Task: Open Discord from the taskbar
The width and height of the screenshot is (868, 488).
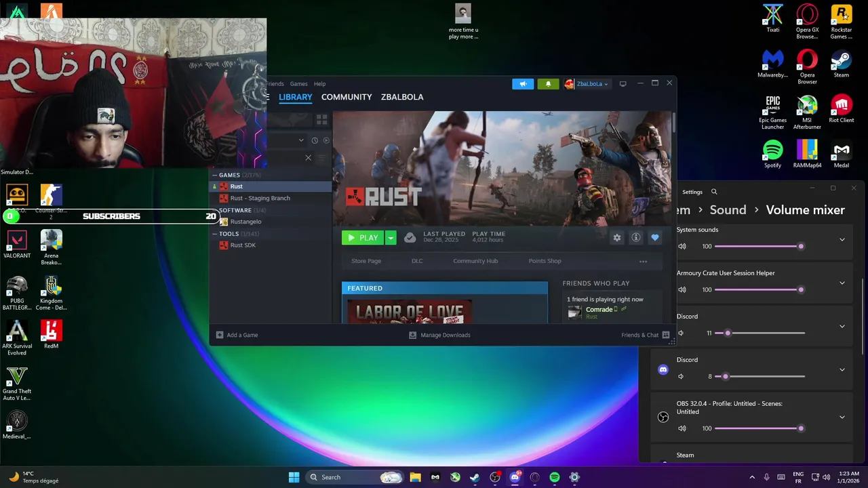Action: (515, 477)
